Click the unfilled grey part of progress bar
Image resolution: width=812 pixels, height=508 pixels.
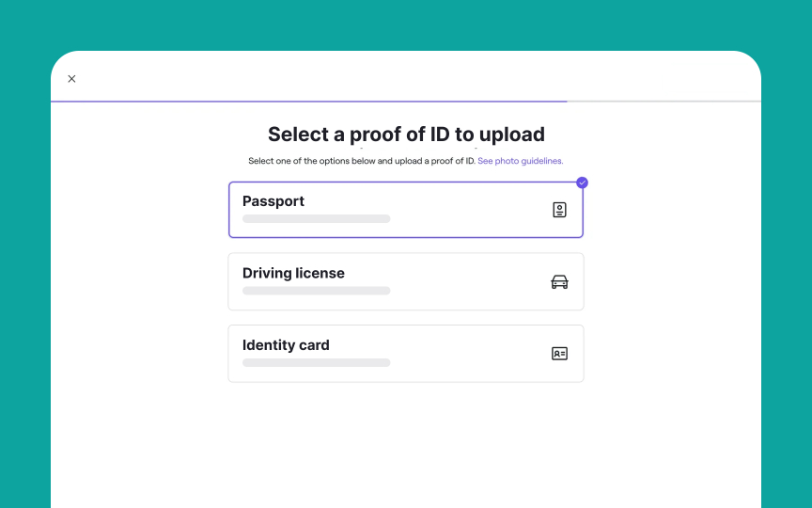[664, 102]
